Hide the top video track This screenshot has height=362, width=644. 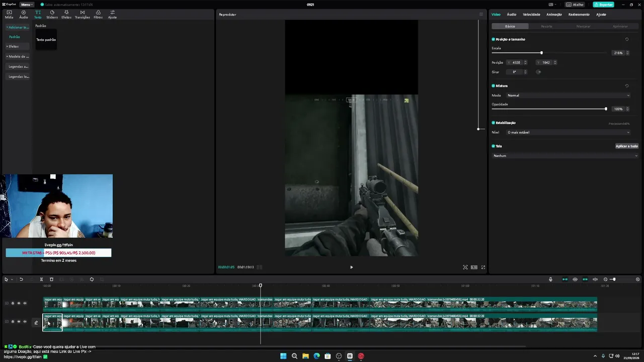[19, 303]
